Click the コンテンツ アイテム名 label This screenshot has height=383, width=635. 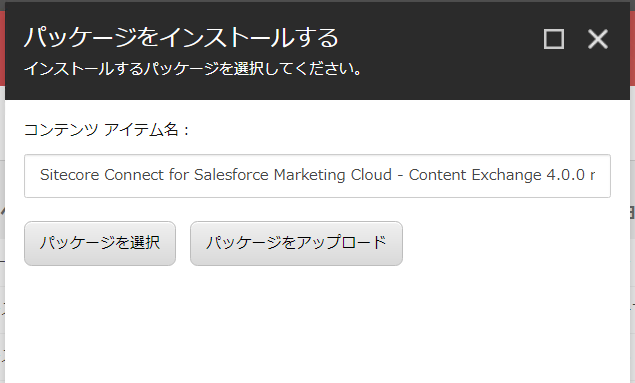point(107,130)
